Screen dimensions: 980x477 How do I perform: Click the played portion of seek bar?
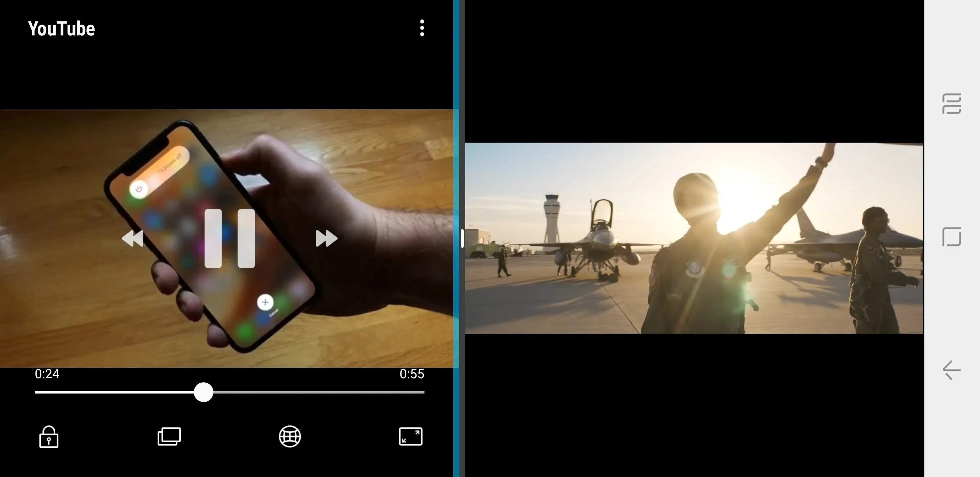(x=114, y=392)
